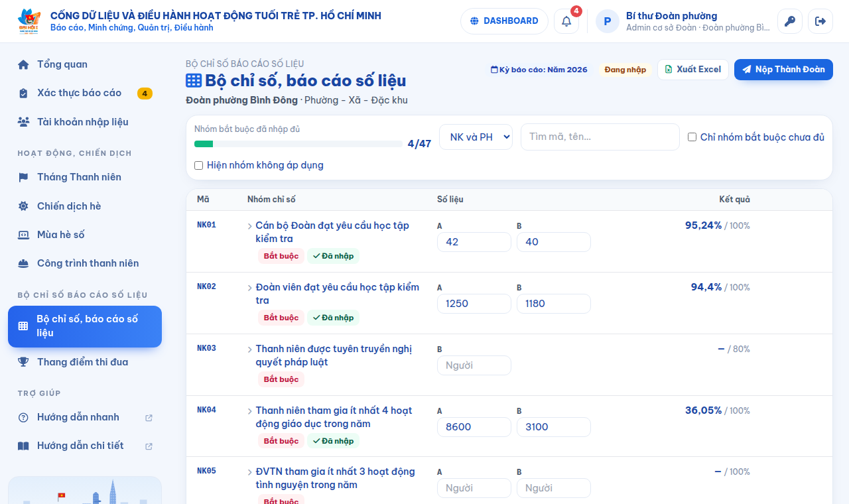Open Xác thực báo cáo menu item

[x=85, y=93]
